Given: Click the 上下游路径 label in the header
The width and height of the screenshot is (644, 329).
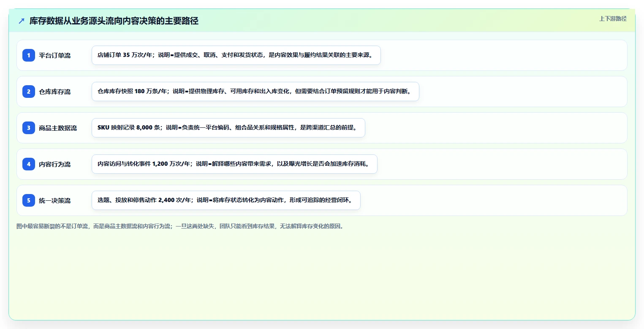Looking at the screenshot, I should pyautogui.click(x=613, y=19).
